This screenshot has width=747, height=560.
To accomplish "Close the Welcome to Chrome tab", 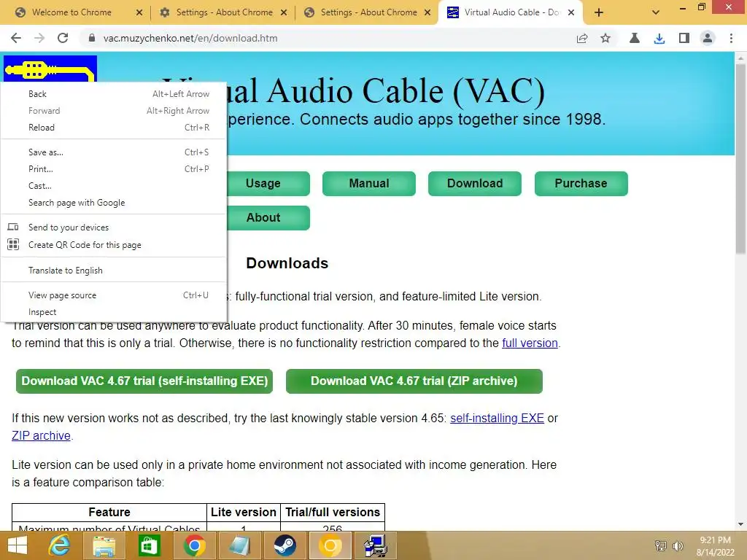I will (139, 12).
